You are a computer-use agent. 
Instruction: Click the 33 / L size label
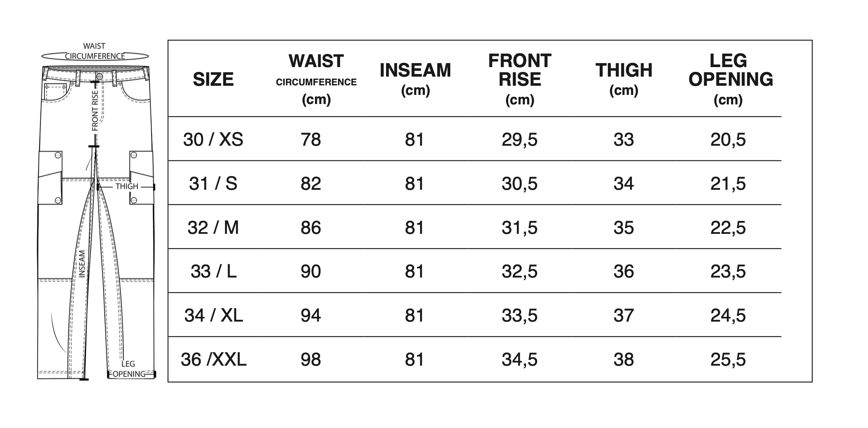click(213, 272)
